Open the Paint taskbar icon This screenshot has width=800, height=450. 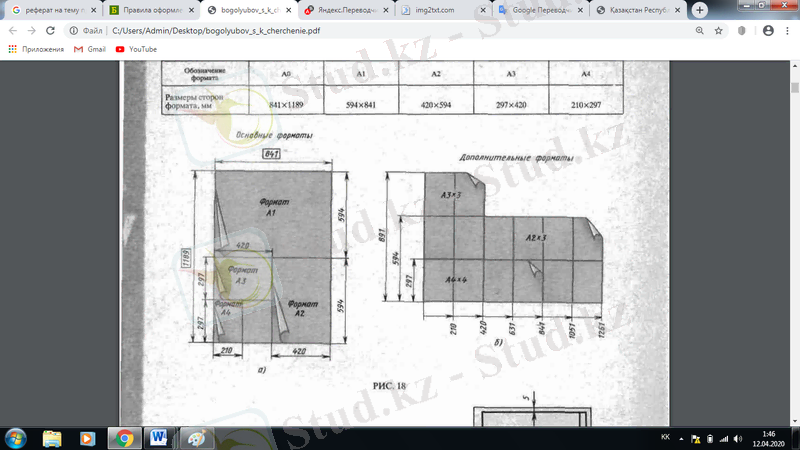pyautogui.click(x=196, y=439)
